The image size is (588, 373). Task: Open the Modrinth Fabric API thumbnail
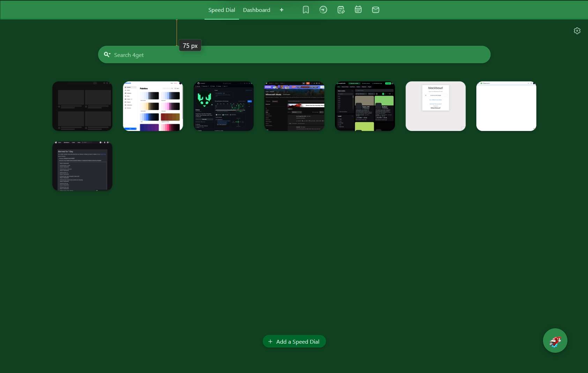click(x=365, y=106)
